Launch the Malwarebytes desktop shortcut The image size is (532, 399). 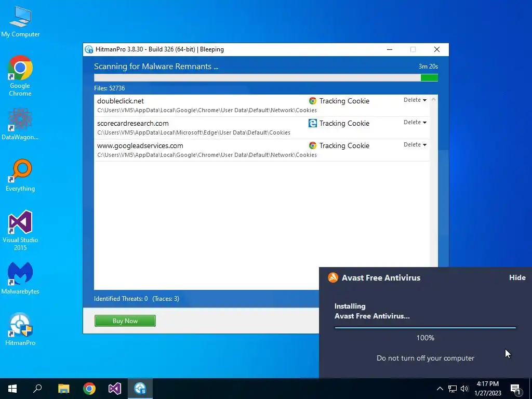click(20, 278)
